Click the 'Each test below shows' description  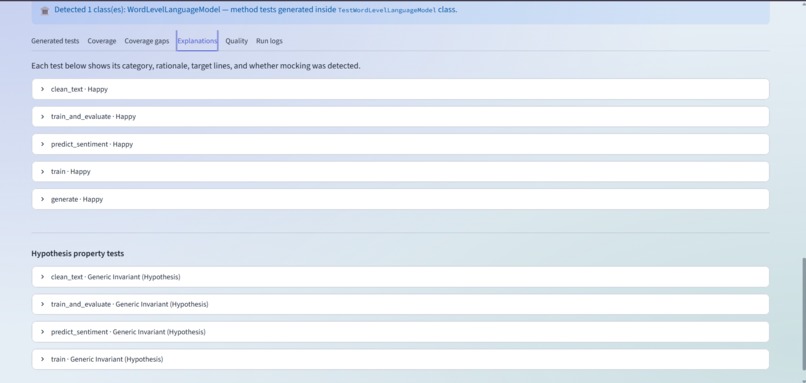(195, 66)
